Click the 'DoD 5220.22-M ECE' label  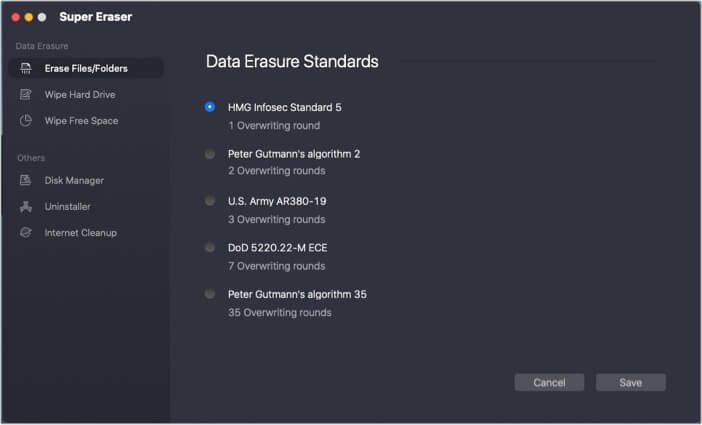pyautogui.click(x=278, y=248)
